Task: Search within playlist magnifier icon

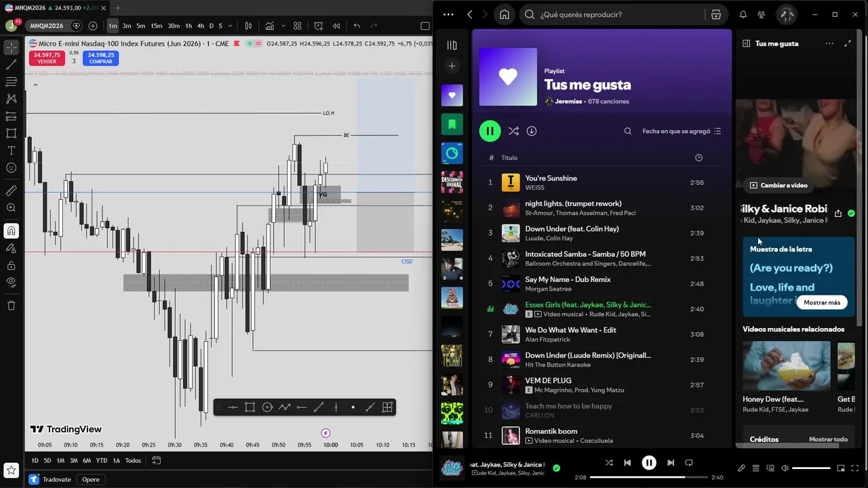Action: click(628, 131)
